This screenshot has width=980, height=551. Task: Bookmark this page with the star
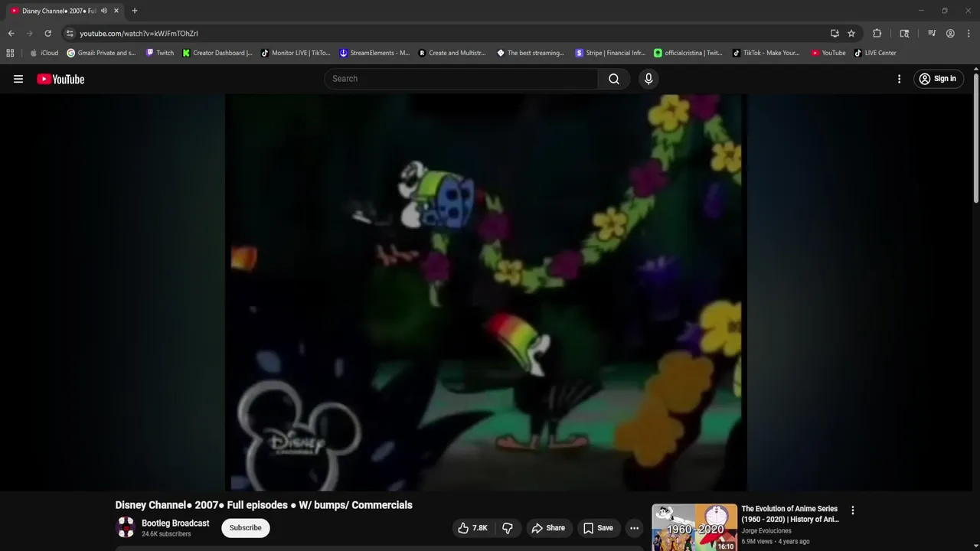[851, 34]
